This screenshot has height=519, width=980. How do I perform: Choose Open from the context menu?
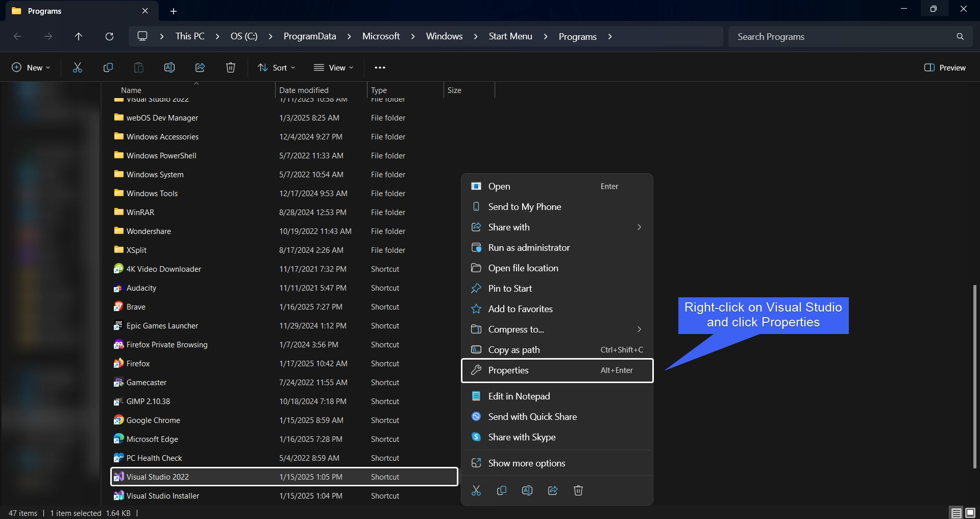click(x=557, y=186)
